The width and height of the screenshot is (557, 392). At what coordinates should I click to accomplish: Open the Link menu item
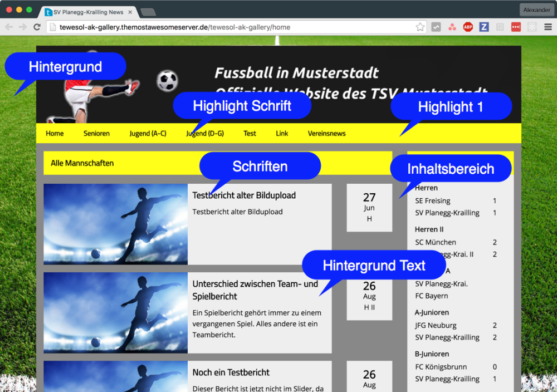[282, 134]
